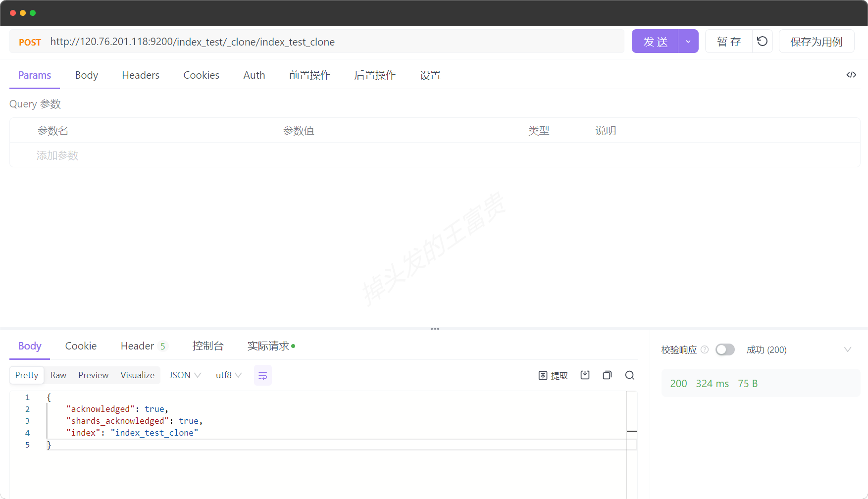Image resolution: width=868 pixels, height=499 pixels.
Task: Click the 保存为用例 button
Action: coord(817,41)
